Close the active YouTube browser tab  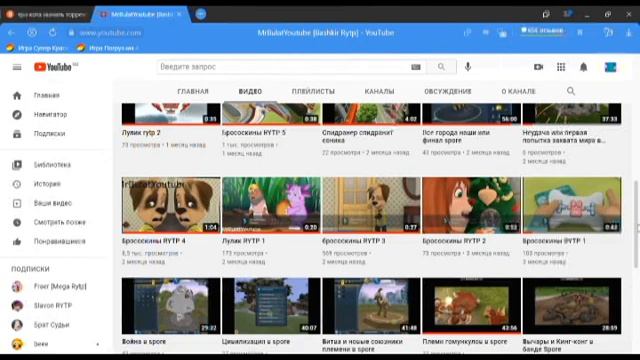pos(179,14)
